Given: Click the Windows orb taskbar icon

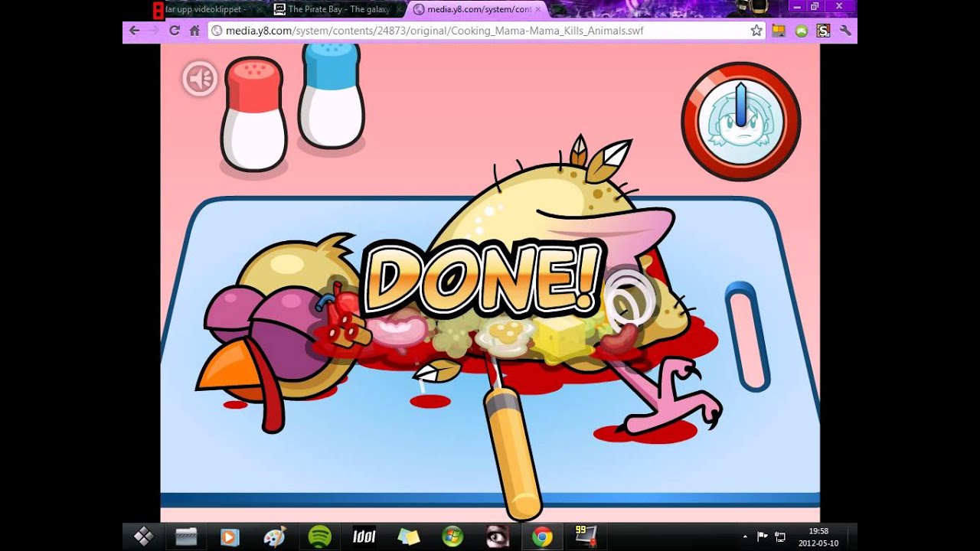Looking at the screenshot, I should tap(452, 536).
